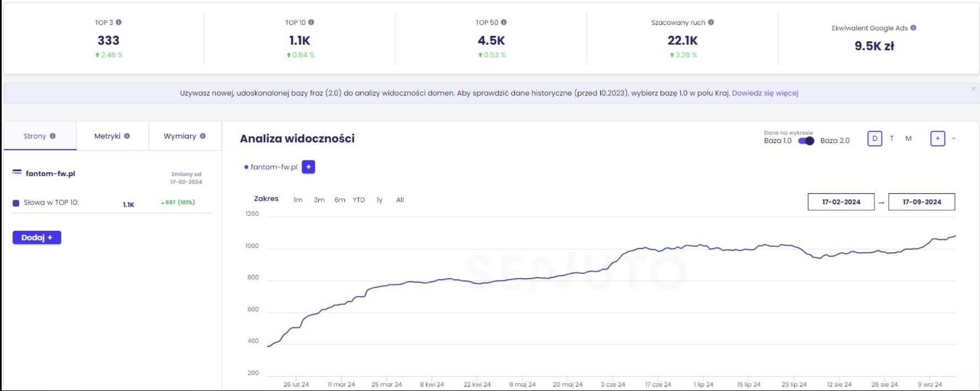The width and height of the screenshot is (980, 391).
Task: Switch chart granularity to weekly T
Action: (892, 139)
